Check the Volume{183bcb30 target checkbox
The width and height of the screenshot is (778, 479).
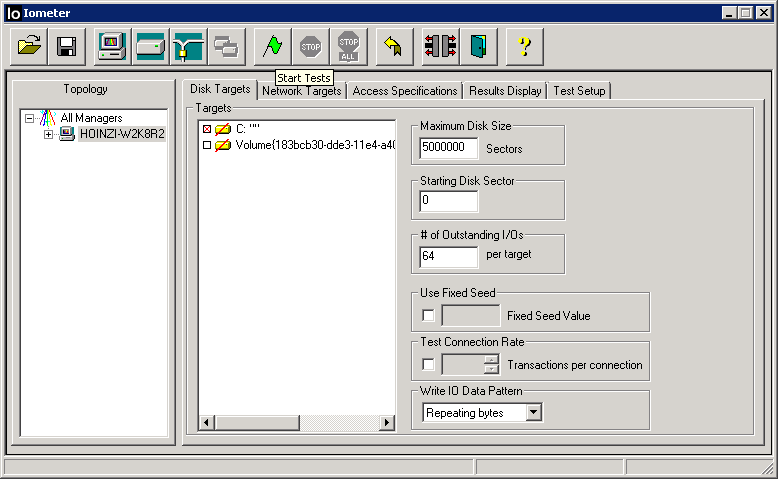pyautogui.click(x=207, y=145)
